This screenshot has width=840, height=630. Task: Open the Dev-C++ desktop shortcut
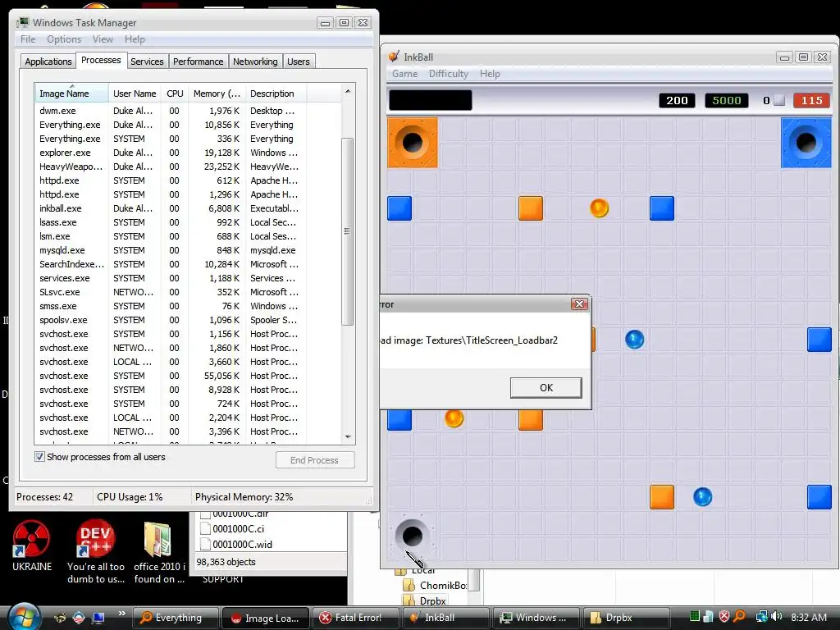tap(95, 552)
